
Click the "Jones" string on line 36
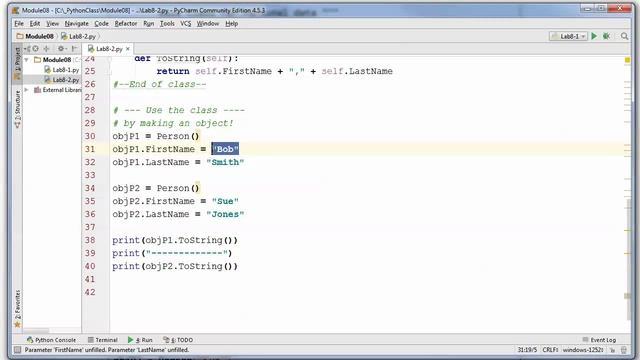click(225, 214)
